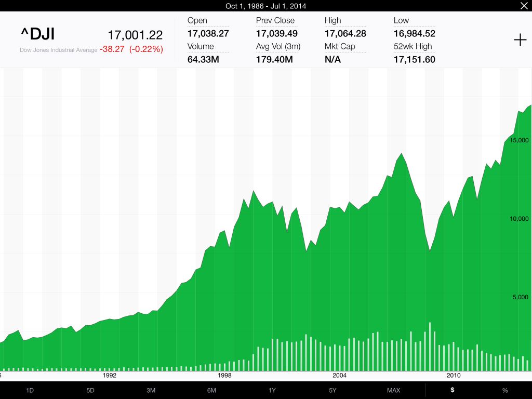
Task: Click the price change -38.27
Action: pos(112,49)
